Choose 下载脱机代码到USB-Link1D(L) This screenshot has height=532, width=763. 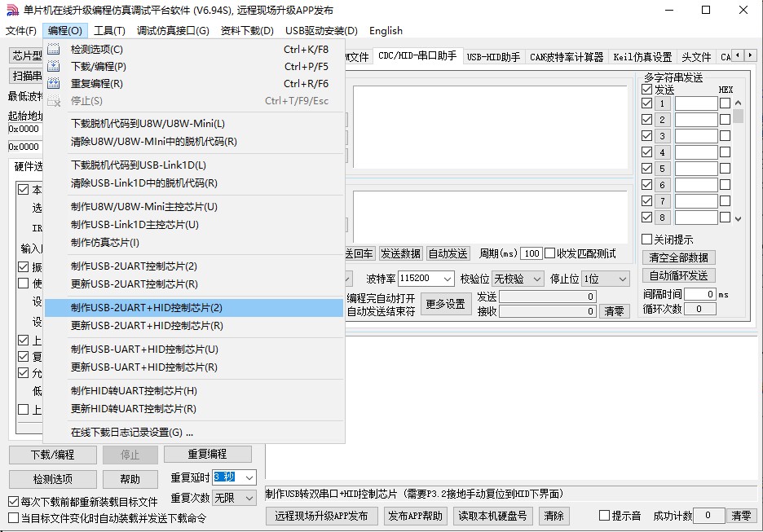pos(194,165)
